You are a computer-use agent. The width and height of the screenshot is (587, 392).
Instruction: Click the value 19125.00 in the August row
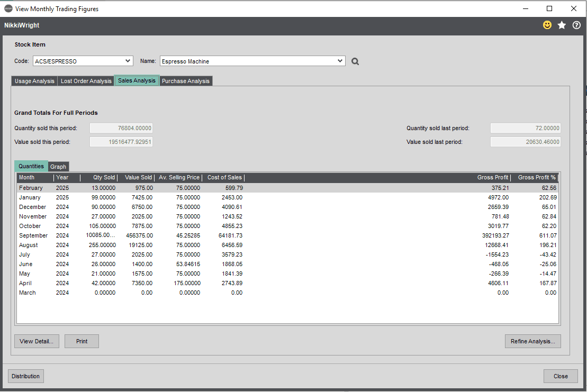tap(140, 245)
